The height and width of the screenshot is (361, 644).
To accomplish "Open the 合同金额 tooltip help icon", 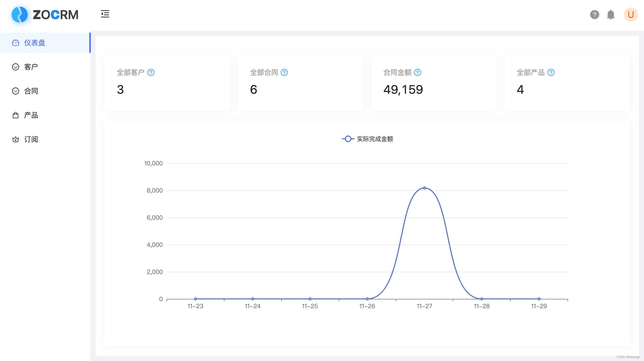I will coord(417,72).
